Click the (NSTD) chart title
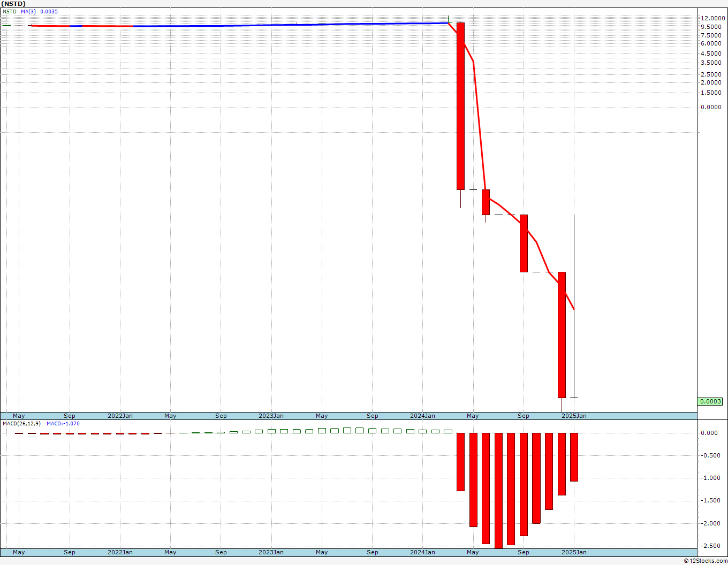 tap(13, 4)
